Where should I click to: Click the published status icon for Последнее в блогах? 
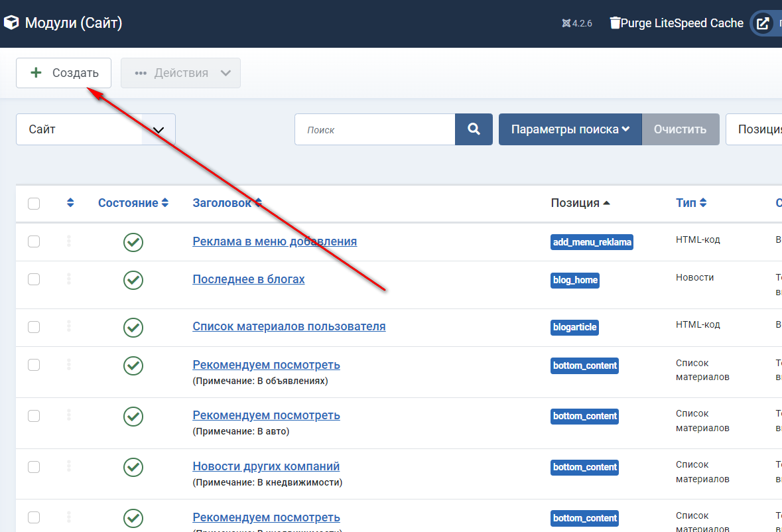pos(133,280)
